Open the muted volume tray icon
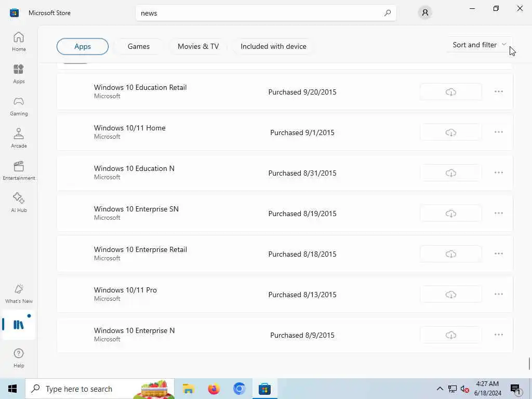The image size is (532, 399). (x=464, y=389)
